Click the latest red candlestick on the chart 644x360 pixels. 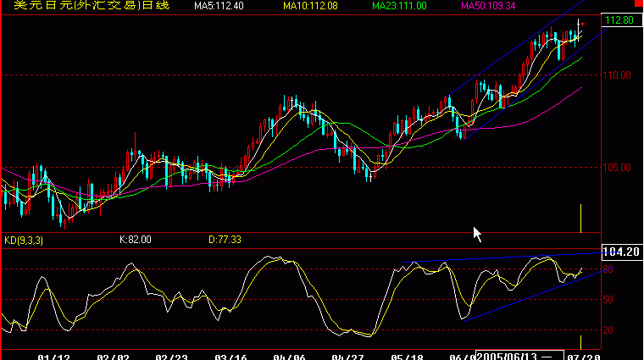[x=582, y=25]
